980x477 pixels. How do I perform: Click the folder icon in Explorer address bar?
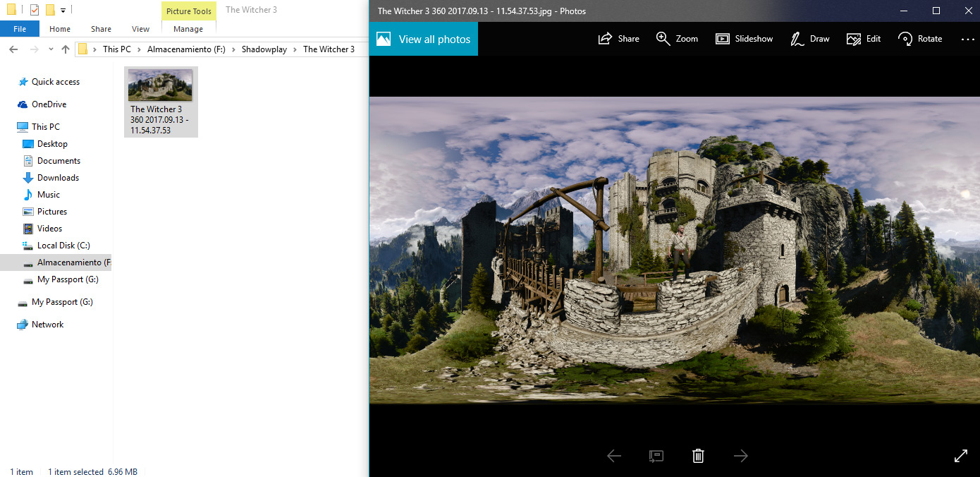point(83,49)
